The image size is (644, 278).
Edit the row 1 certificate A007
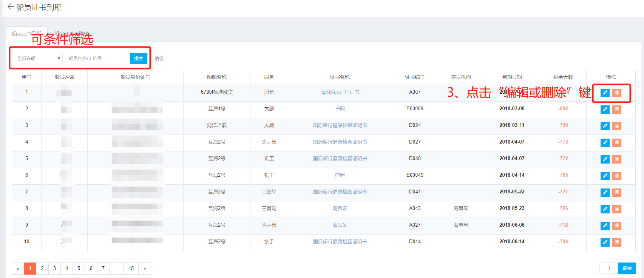[605, 93]
